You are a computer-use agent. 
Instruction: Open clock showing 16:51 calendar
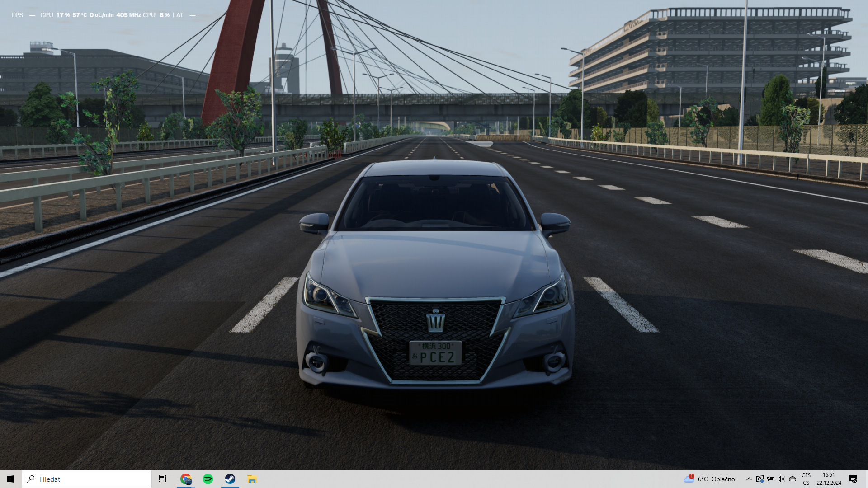tap(829, 479)
